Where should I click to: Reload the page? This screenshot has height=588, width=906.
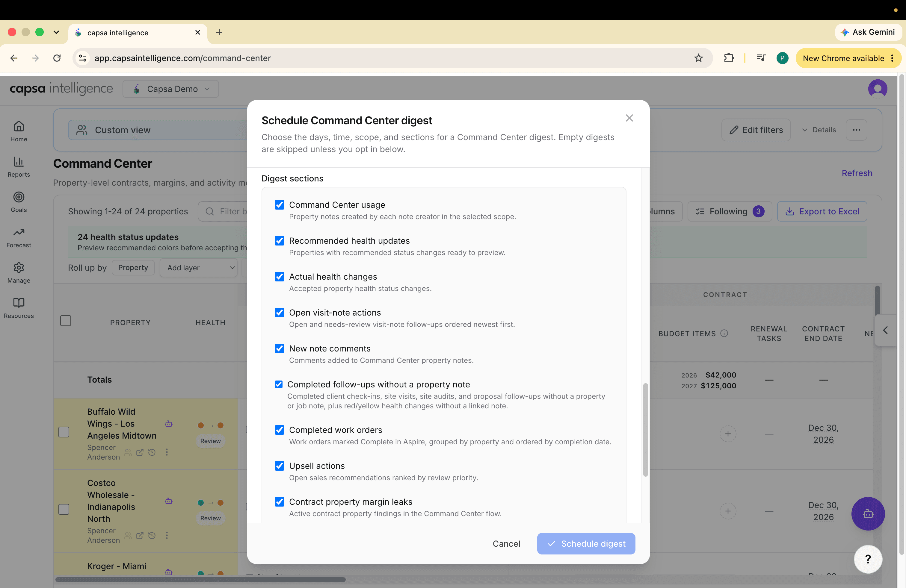[x=57, y=58]
